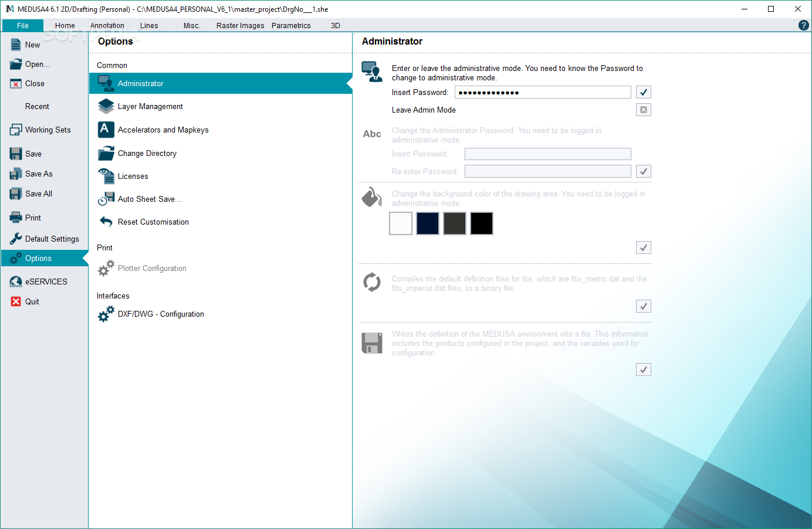The width and height of the screenshot is (812, 529).
Task: Click the red Close file icon
Action: 16,84
